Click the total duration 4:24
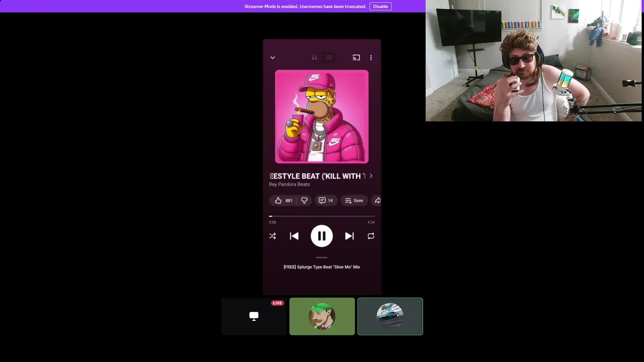The width and height of the screenshot is (644, 362). point(371,222)
